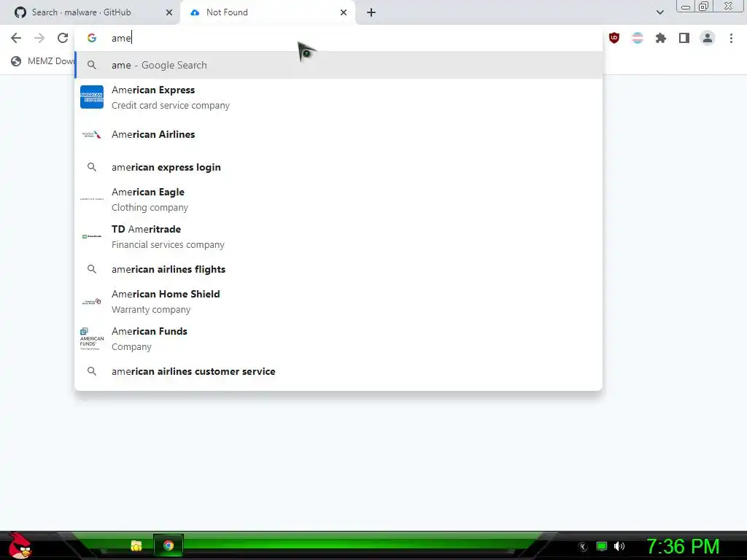Open the Extensions puzzle-piece menu
This screenshot has height=560, width=747.
661,38
